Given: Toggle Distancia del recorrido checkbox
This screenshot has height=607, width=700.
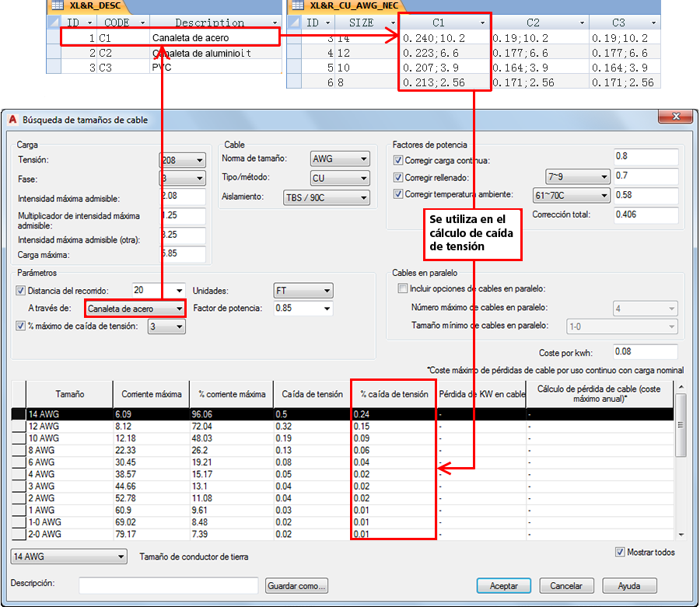Looking at the screenshot, I should point(20,291).
